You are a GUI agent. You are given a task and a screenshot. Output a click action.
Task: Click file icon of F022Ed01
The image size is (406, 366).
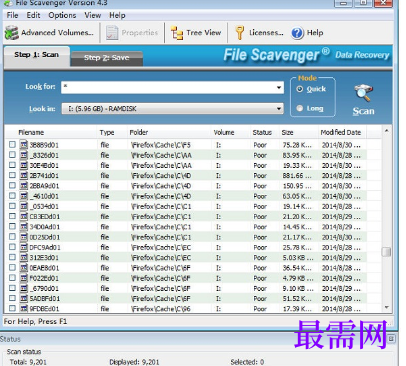pos(24,278)
